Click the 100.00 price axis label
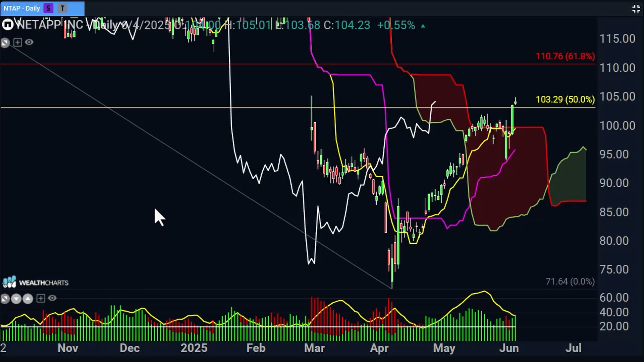644x362 pixels. coord(618,126)
